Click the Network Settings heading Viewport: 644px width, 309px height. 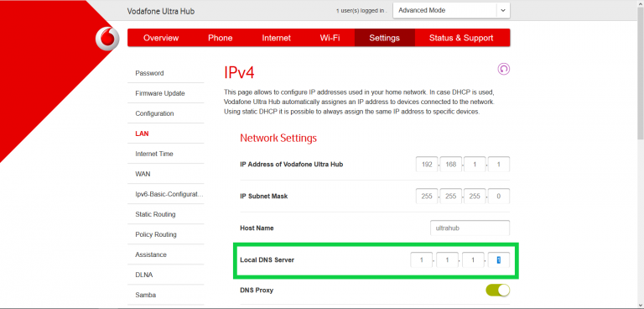(x=278, y=138)
